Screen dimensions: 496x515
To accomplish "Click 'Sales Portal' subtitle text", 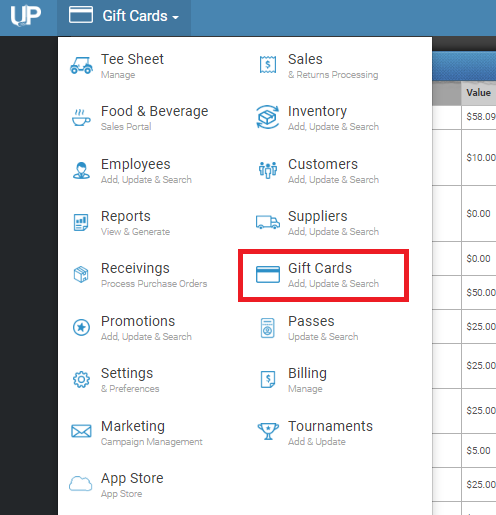I will [x=126, y=127].
